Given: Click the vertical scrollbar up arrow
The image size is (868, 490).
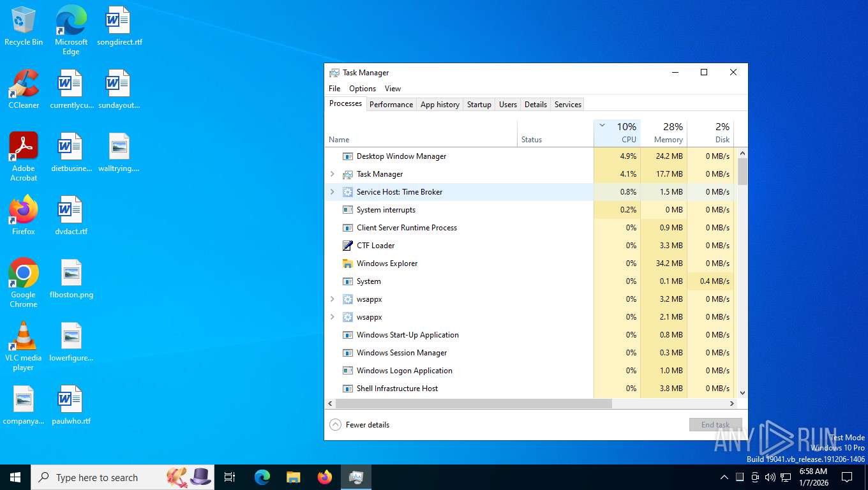Looking at the screenshot, I should click(x=742, y=153).
